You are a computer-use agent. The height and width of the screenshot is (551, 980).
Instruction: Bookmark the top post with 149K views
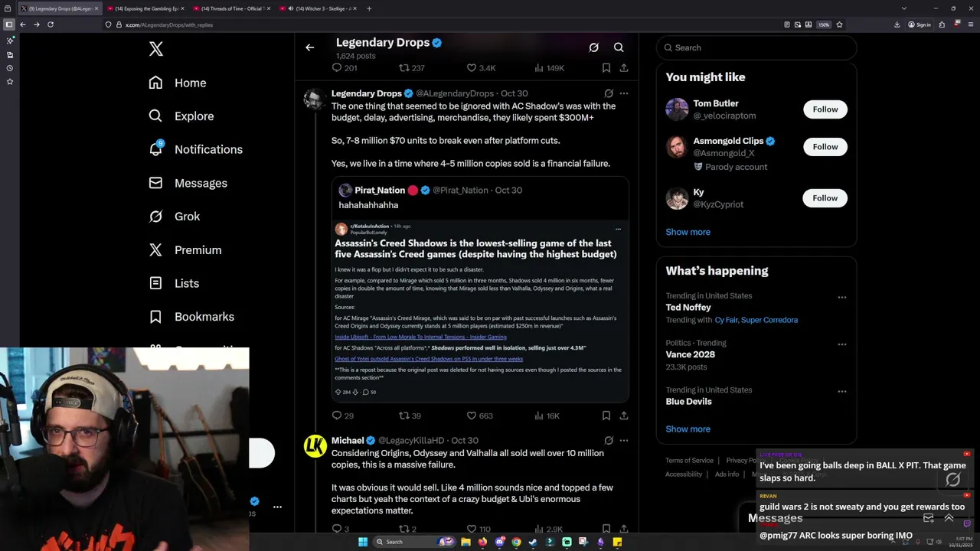click(x=606, y=68)
